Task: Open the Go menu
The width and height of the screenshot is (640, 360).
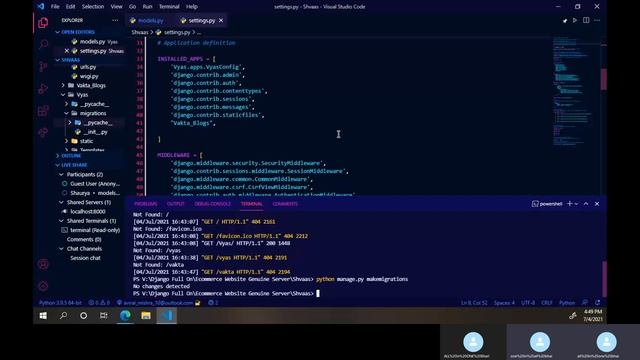Action: (x=132, y=7)
